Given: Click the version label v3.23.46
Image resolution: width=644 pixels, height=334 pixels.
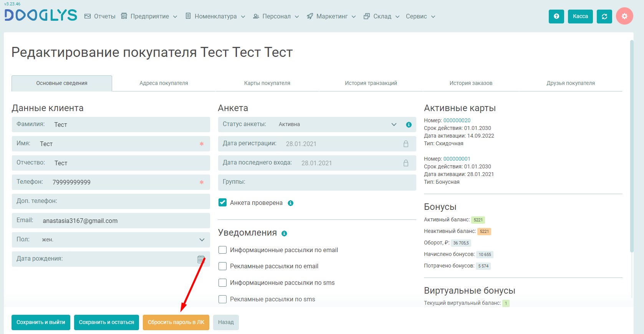Looking at the screenshot, I should [x=12, y=4].
